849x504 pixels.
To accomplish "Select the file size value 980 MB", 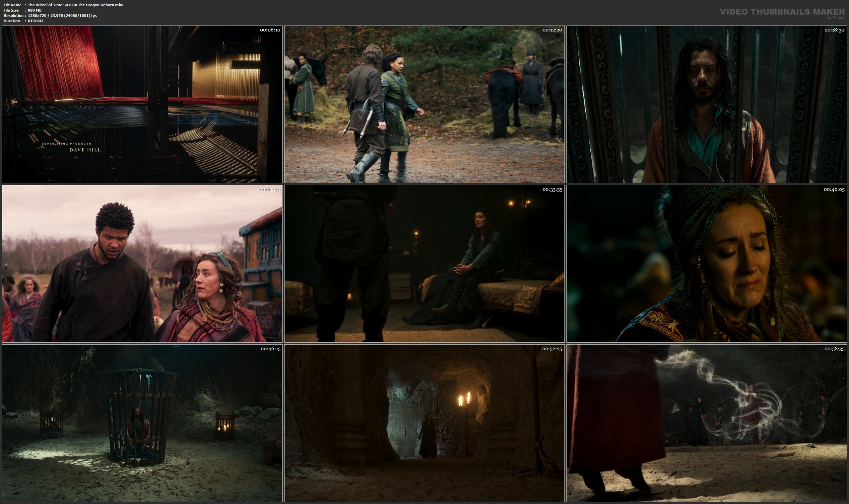I will pos(35,10).
